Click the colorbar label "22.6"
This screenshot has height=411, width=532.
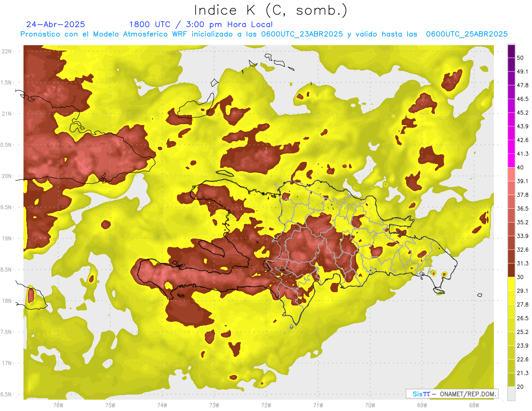click(522, 360)
